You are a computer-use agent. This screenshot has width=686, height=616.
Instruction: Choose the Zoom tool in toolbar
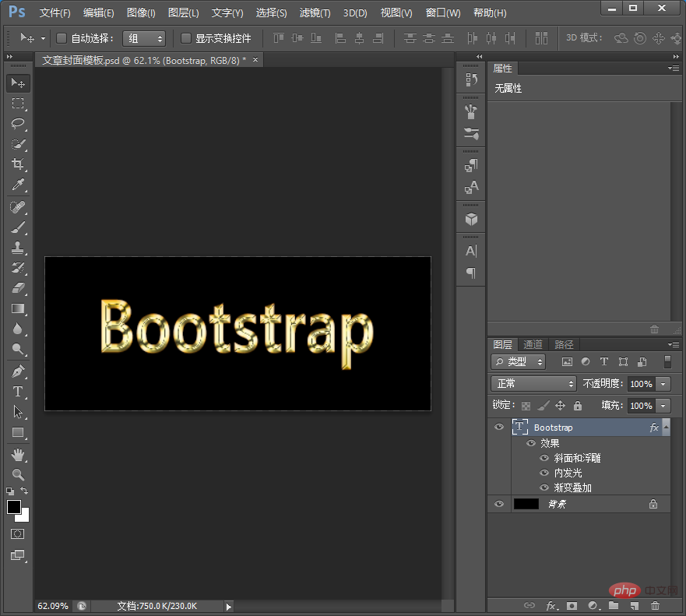tap(18, 474)
